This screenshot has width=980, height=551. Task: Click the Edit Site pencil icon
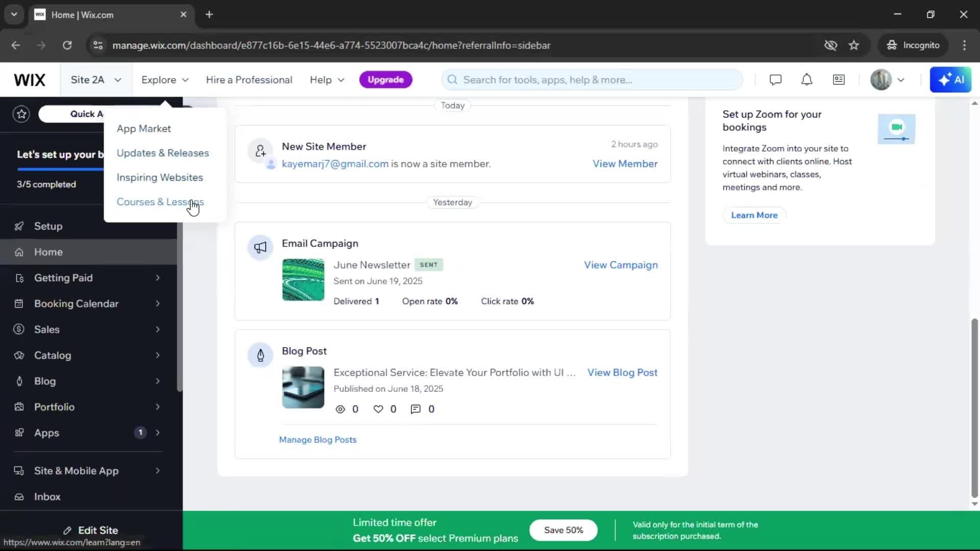click(67, 531)
